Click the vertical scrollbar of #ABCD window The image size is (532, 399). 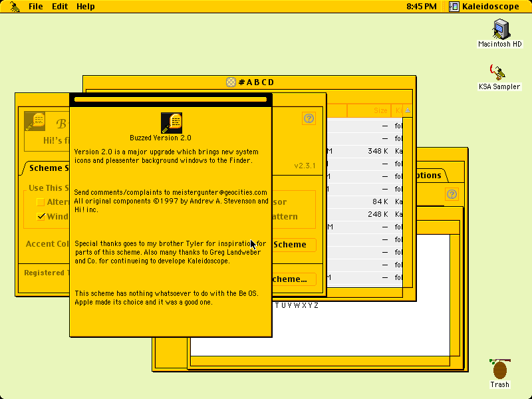click(x=408, y=203)
